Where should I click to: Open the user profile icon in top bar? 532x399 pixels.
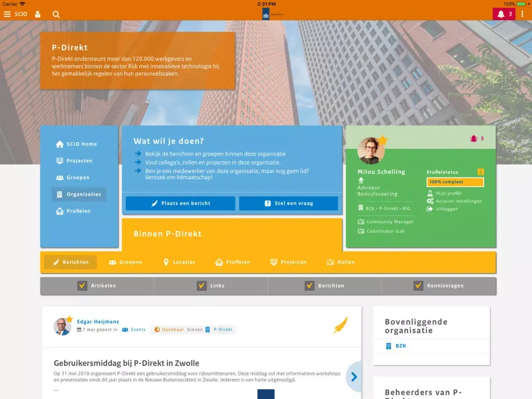click(37, 14)
